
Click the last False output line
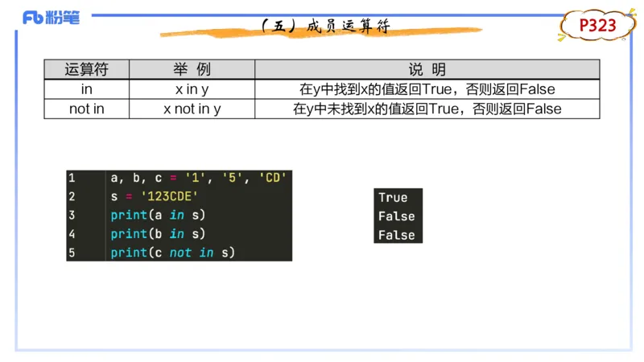[x=397, y=235]
